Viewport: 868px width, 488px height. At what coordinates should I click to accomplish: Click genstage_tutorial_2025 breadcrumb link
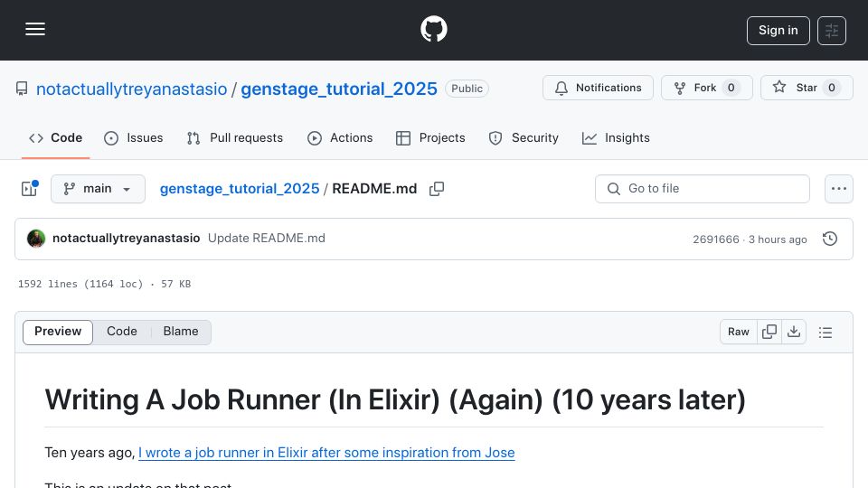240,189
